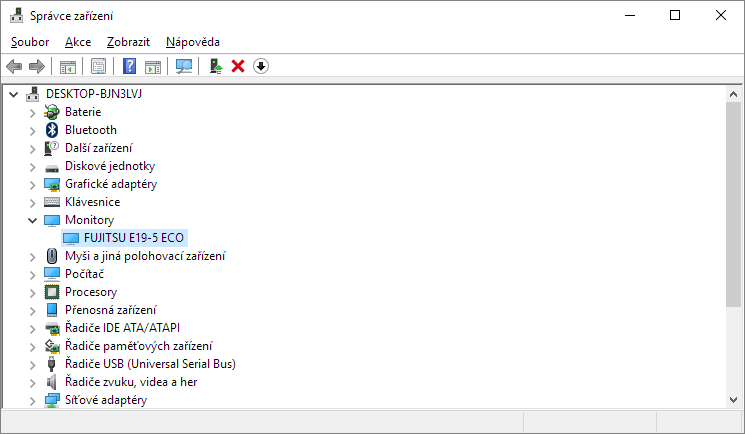Screen dimensions: 745x434
Task: Open Properties toolbar icon
Action: [x=98, y=66]
